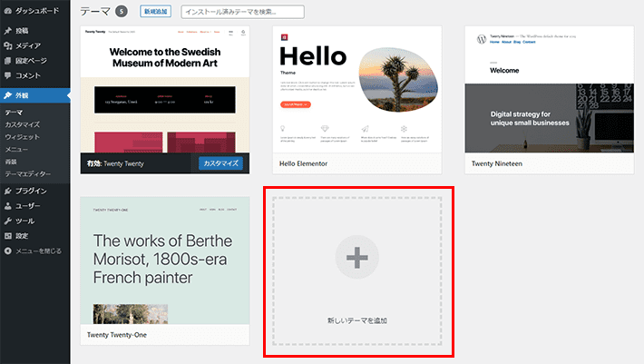The image size is (644, 364).
Task: Select メニュー submenu item under 外観
Action: [16, 149]
